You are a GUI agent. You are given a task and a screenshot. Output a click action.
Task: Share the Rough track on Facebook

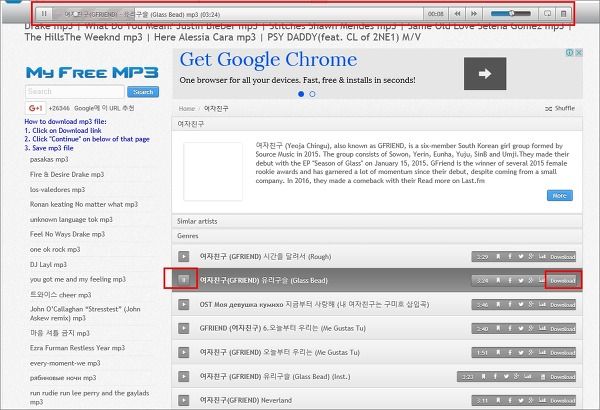[510, 256]
